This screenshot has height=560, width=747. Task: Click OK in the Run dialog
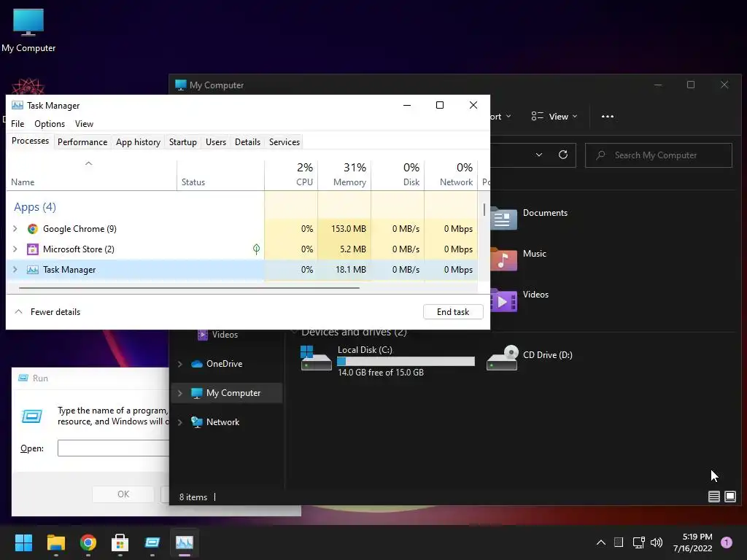(x=123, y=494)
